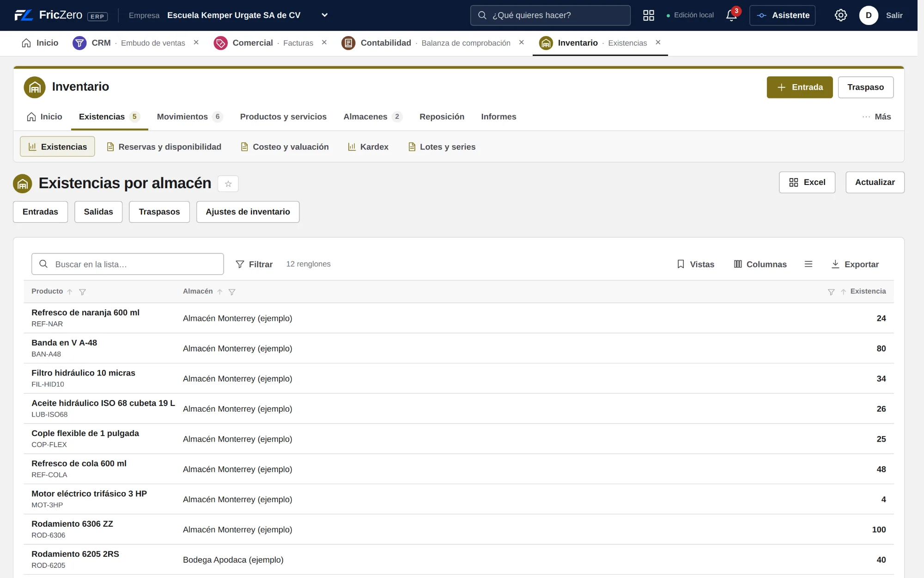Screen dimensions: 924x578
Task: Select the Kardex subtab
Action: tap(368, 147)
